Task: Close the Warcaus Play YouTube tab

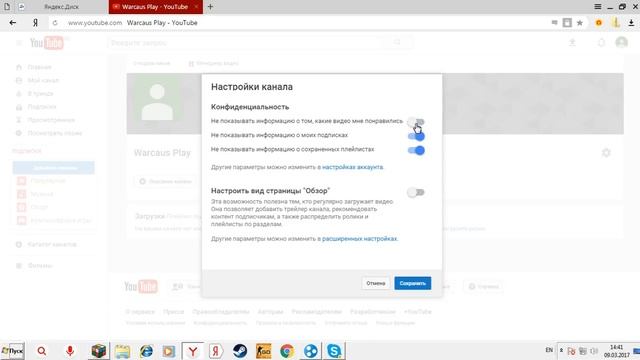Action: (x=196, y=7)
